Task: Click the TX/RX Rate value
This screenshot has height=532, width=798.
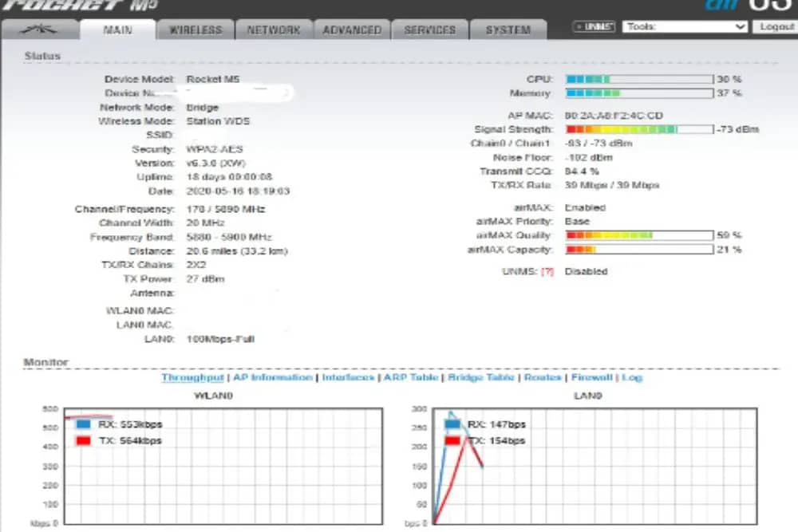Action: [612, 185]
